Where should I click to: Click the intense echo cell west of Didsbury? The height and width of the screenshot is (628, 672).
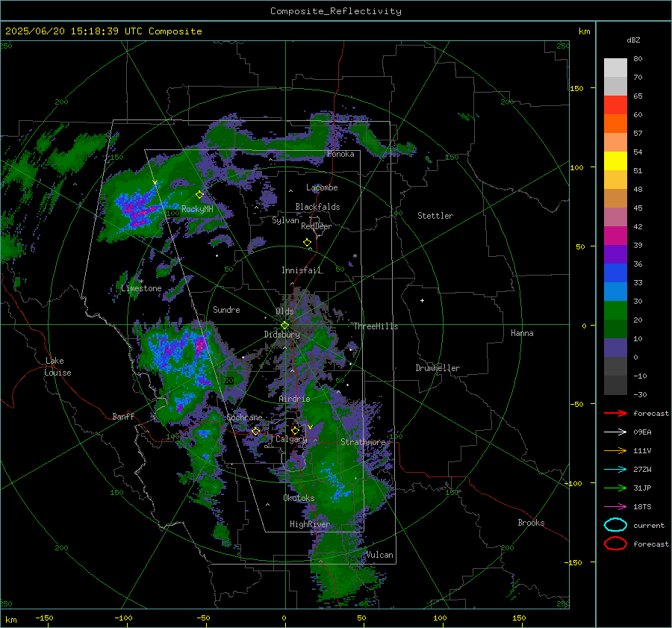click(x=199, y=345)
